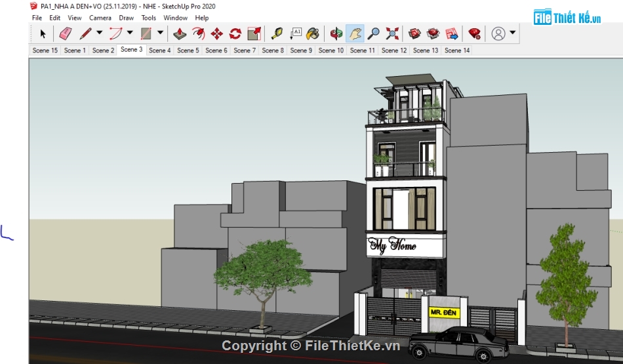Activate the Scale tool
This screenshot has height=364, width=623.
(x=254, y=34)
